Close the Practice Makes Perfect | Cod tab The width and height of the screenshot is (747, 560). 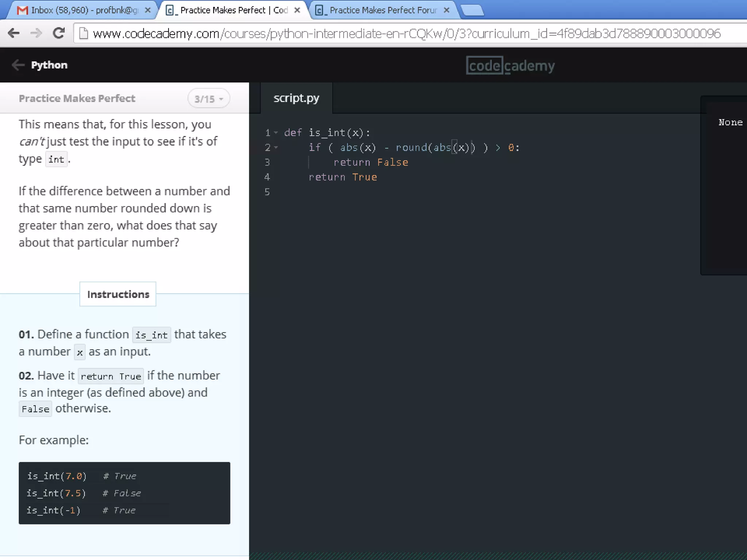coord(297,10)
